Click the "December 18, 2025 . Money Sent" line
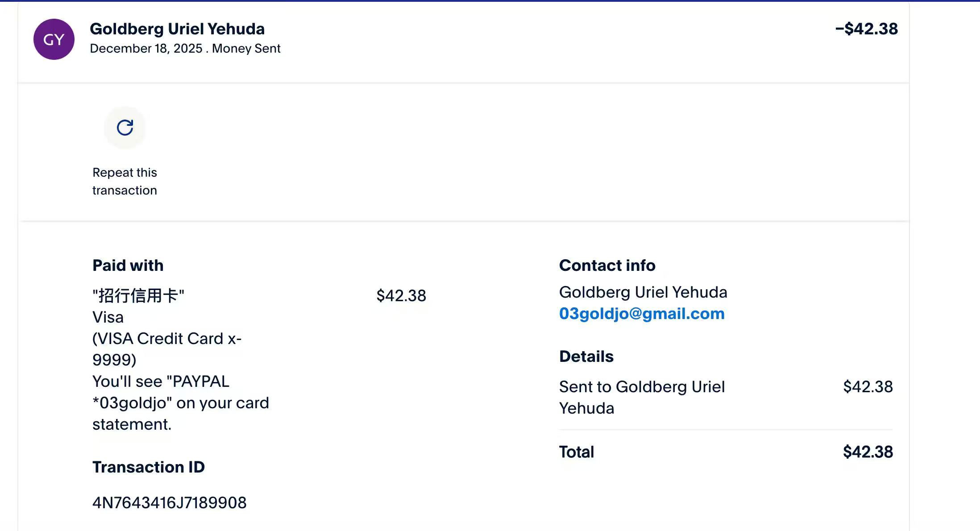 point(185,48)
